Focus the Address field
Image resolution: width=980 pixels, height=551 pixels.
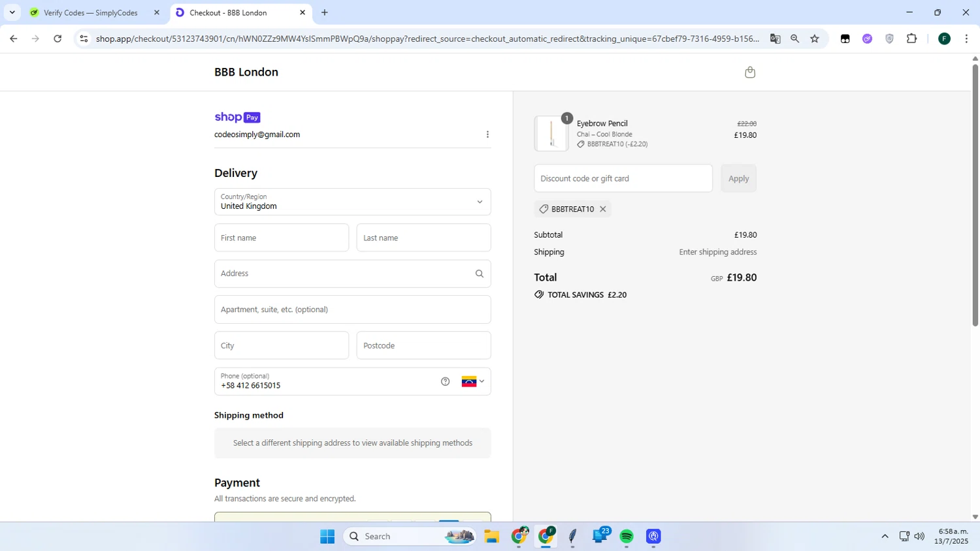(352, 274)
